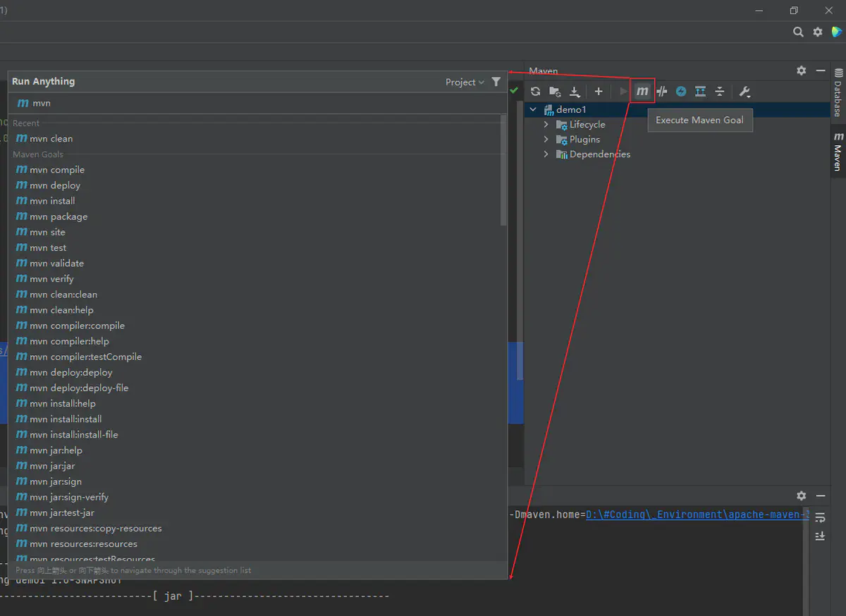The image size is (846, 616).
Task: Click the mvn input field in Run Anything
Action: 258,103
